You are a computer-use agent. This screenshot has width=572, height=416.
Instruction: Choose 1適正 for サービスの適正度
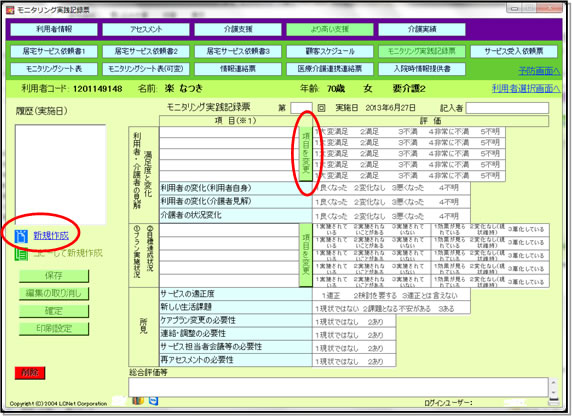pyautogui.click(x=331, y=296)
